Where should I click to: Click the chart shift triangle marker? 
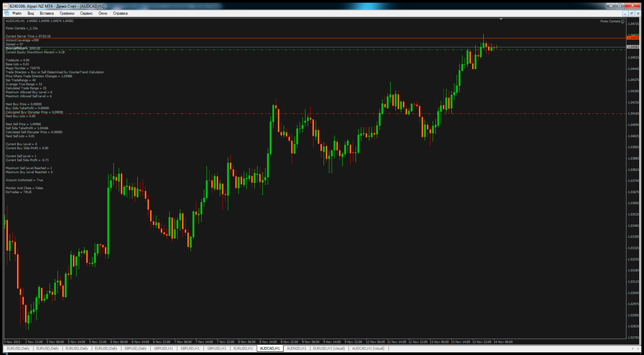[501, 19]
